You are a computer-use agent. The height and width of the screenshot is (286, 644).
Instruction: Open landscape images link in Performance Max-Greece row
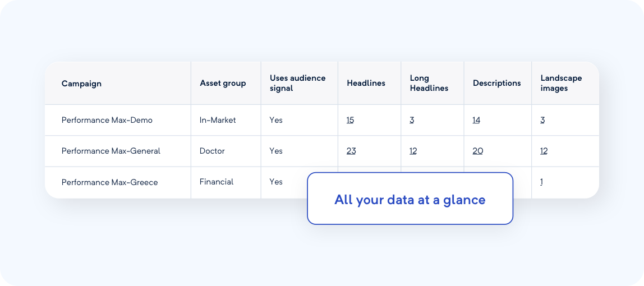(541, 182)
